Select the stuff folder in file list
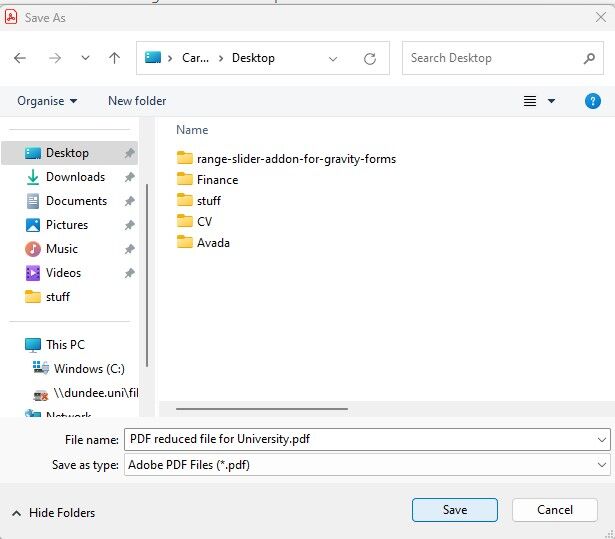615x539 pixels. click(199, 200)
